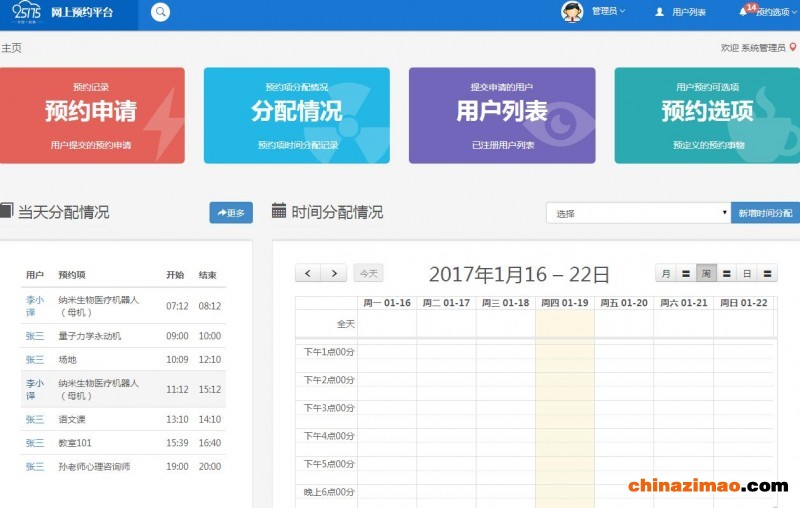Open the 选择 dropdown for time allocation
Image resolution: width=800 pixels, height=508 pixels.
(638, 213)
